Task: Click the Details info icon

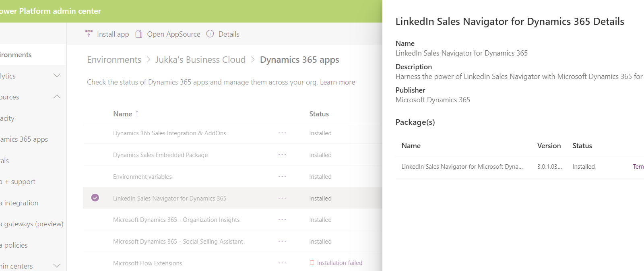Action: coord(210,34)
